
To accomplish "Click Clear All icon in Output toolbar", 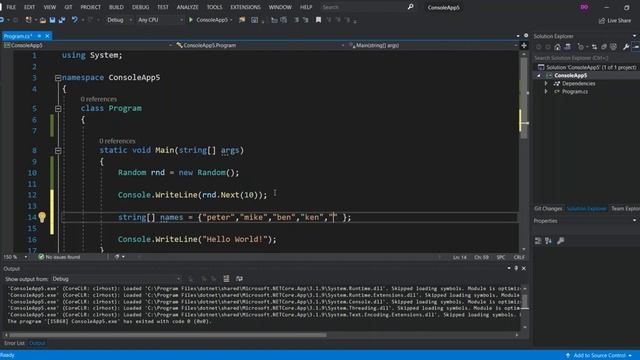I will click(226, 279).
